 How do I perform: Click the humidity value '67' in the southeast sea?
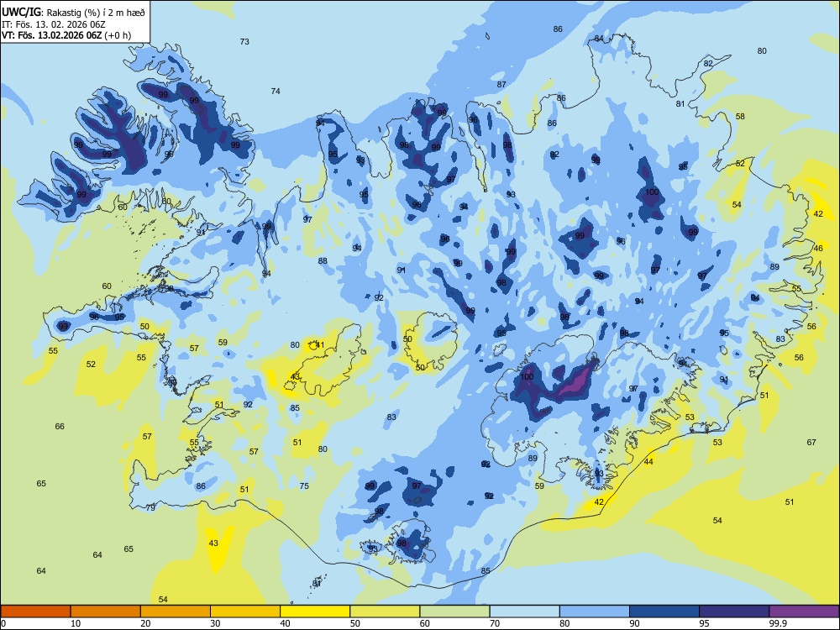coord(811,442)
